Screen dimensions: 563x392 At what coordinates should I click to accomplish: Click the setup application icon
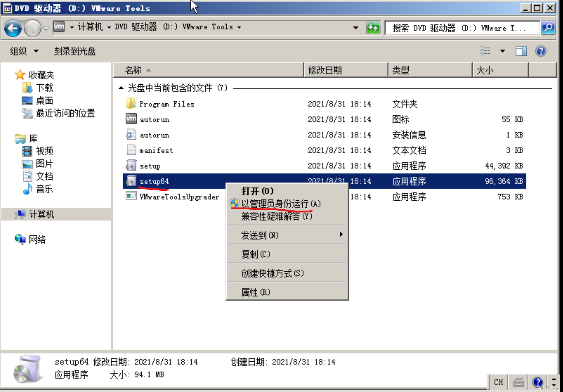131,166
